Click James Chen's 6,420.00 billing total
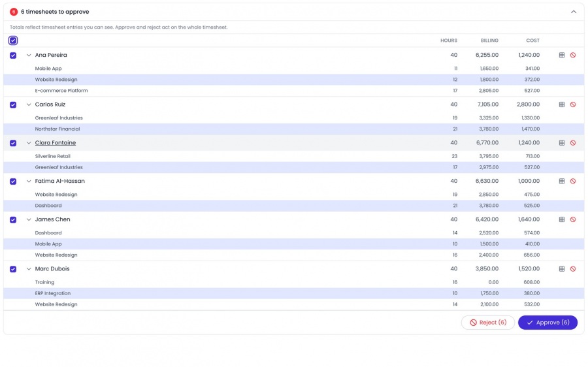The width and height of the screenshot is (588, 367). (487, 219)
